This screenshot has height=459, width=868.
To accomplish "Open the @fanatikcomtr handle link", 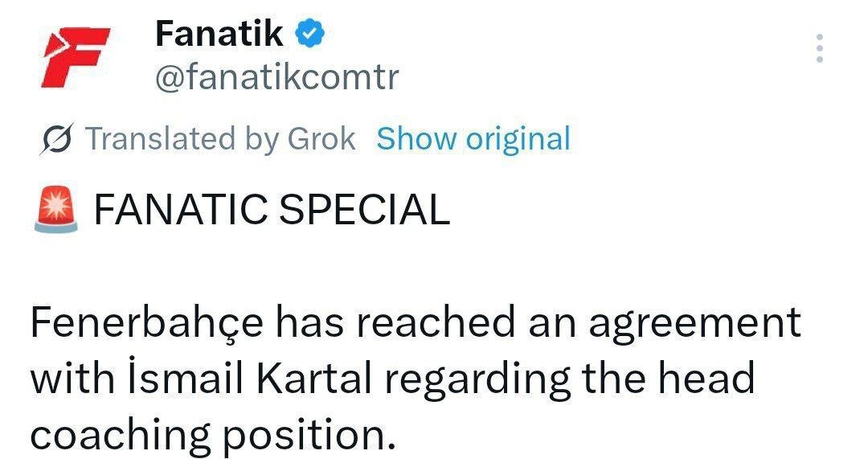I will 276,78.
